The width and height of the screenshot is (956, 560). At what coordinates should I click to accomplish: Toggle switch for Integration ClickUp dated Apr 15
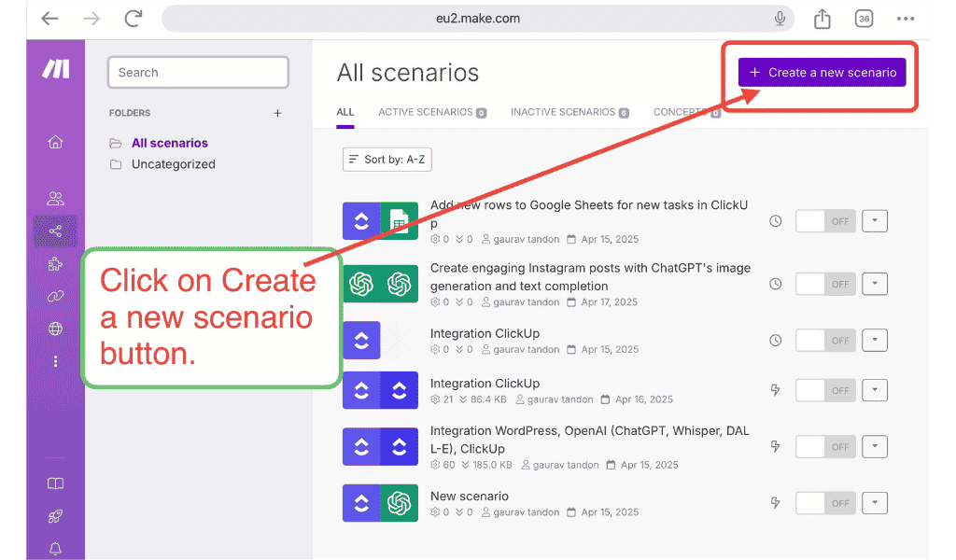click(x=825, y=340)
